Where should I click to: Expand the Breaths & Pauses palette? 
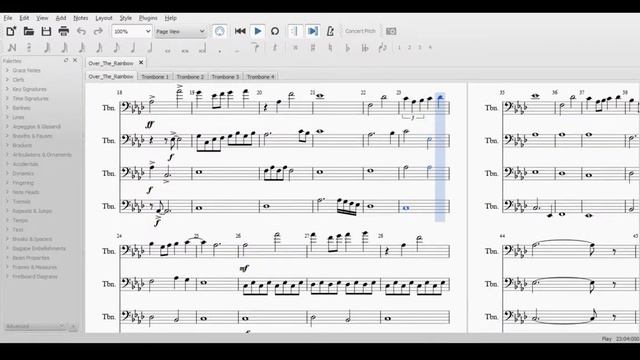pos(32,136)
